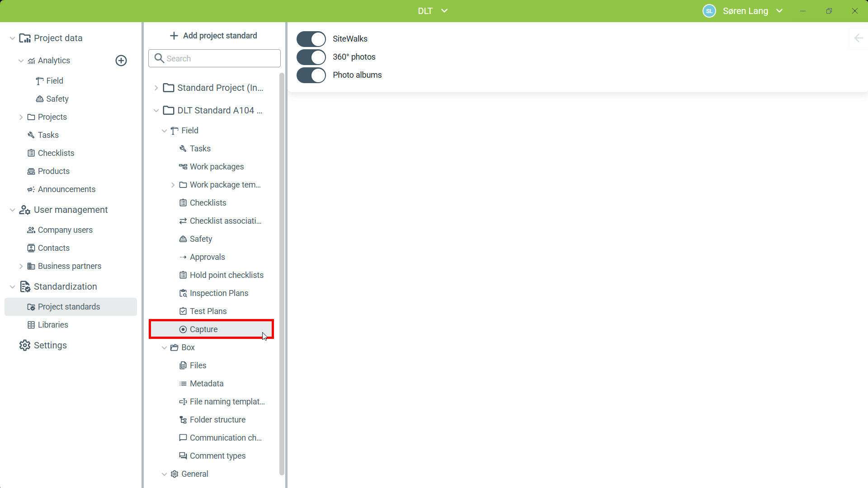Click the back arrow icon at top right
This screenshot has height=488, width=868.
click(859, 38)
